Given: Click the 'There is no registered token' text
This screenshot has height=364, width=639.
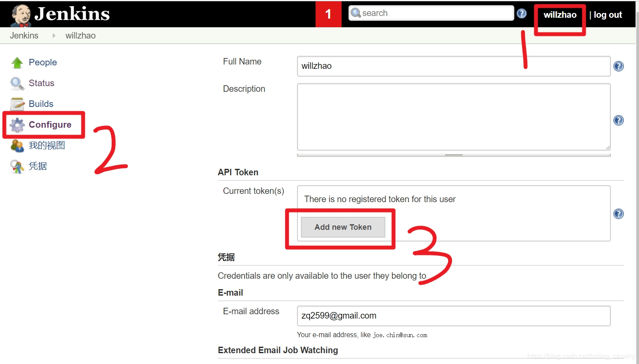Looking at the screenshot, I should 380,199.
